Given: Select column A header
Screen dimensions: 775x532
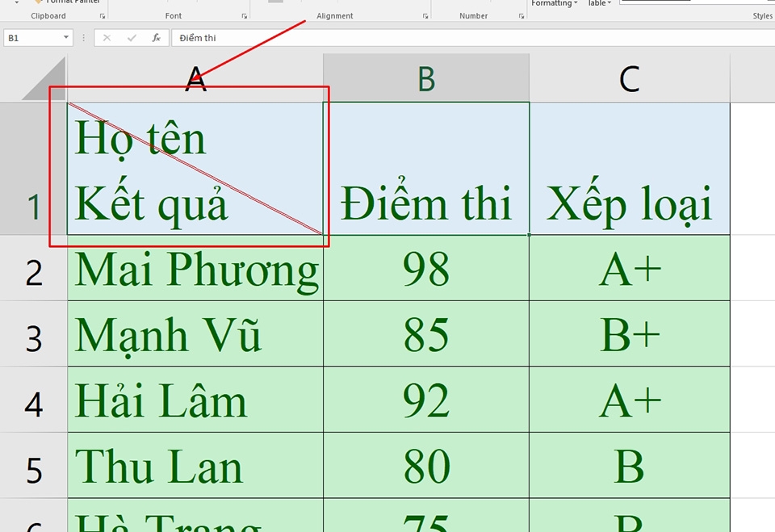Looking at the screenshot, I should pyautogui.click(x=195, y=78).
